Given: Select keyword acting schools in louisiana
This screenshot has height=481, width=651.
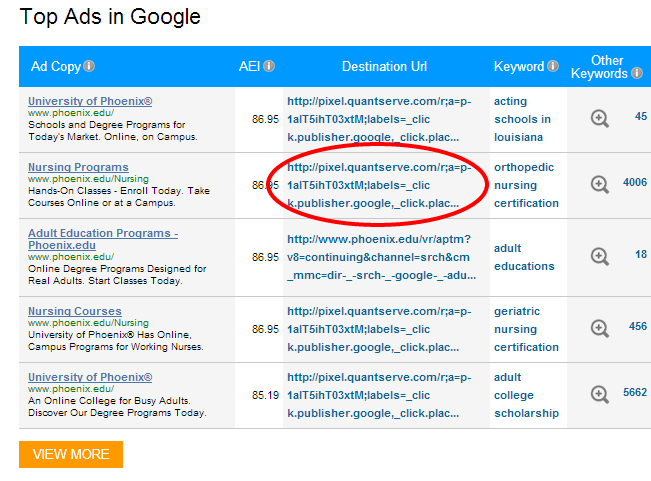Looking at the screenshot, I should click(x=522, y=119).
